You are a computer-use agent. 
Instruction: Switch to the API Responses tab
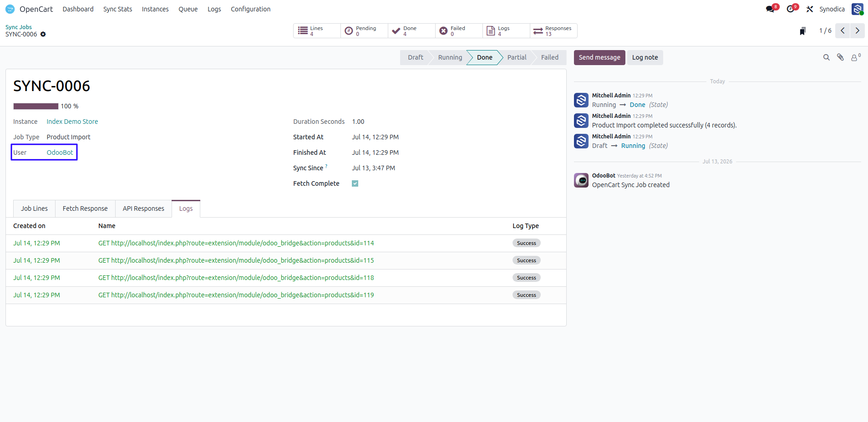click(143, 208)
